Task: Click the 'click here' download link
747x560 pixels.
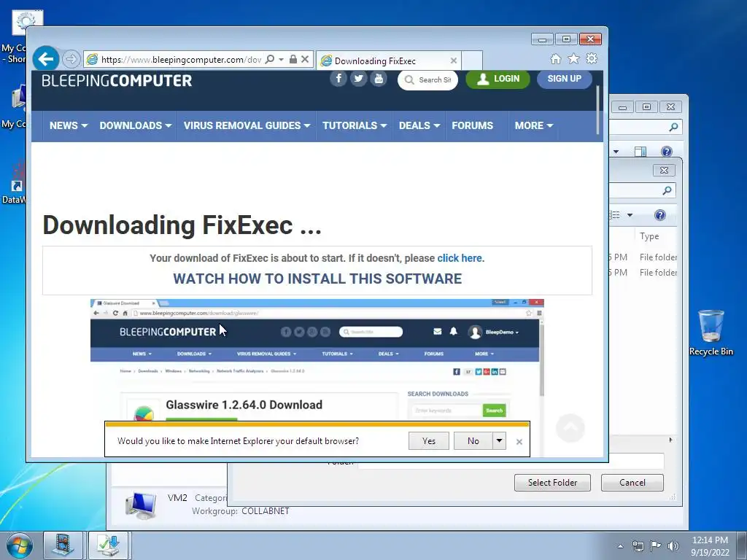Action: tap(460, 258)
